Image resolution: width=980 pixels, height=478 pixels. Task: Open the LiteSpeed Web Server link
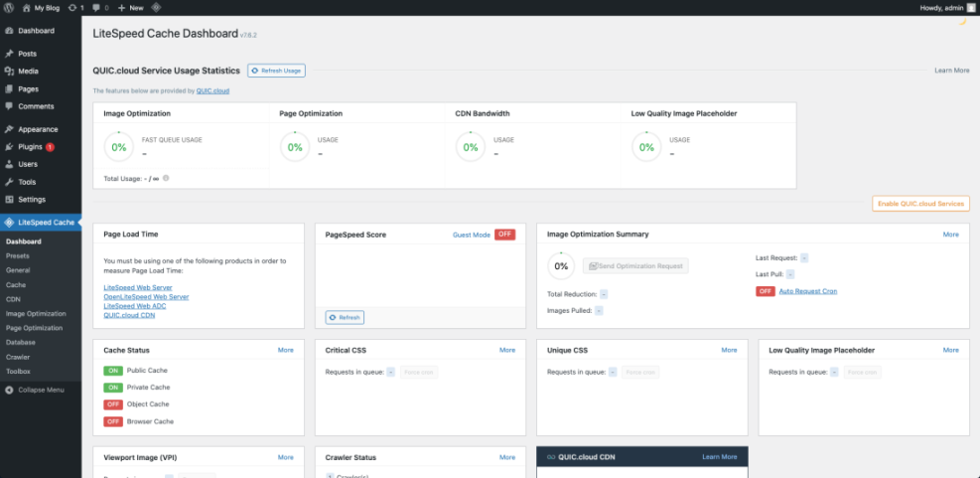coord(137,287)
